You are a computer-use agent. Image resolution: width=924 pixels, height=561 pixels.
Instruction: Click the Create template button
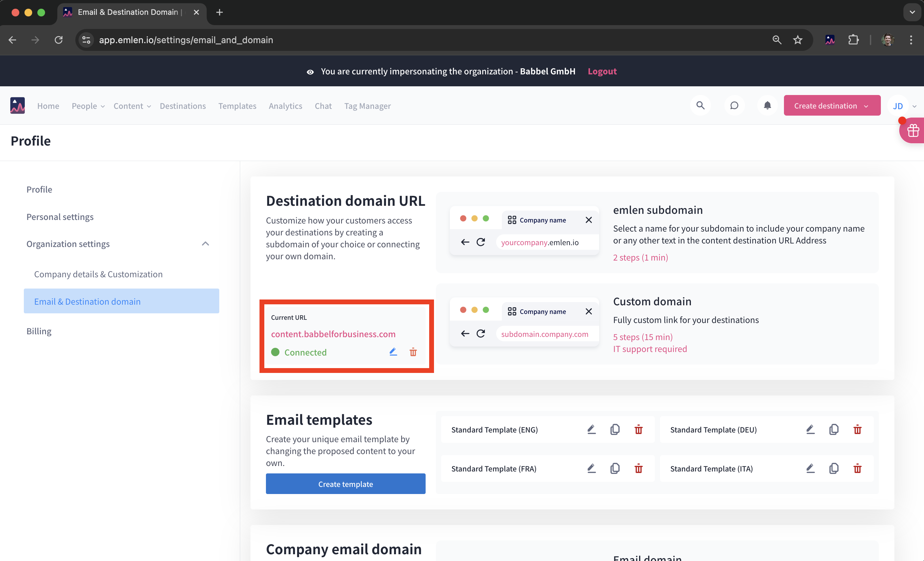345,484
